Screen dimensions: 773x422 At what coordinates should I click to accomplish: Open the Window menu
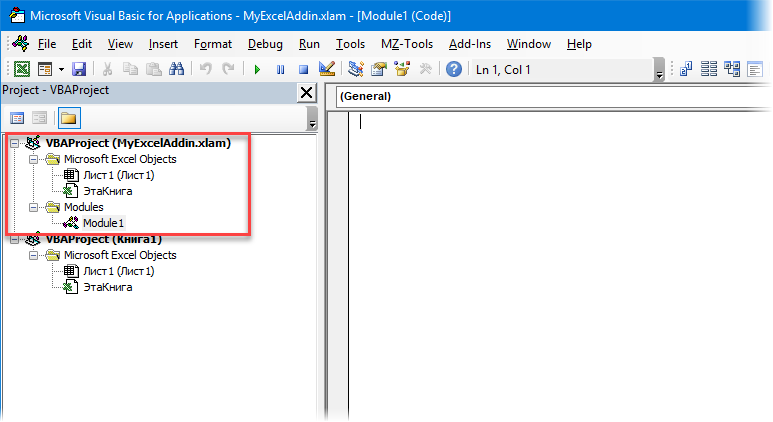pyautogui.click(x=528, y=44)
